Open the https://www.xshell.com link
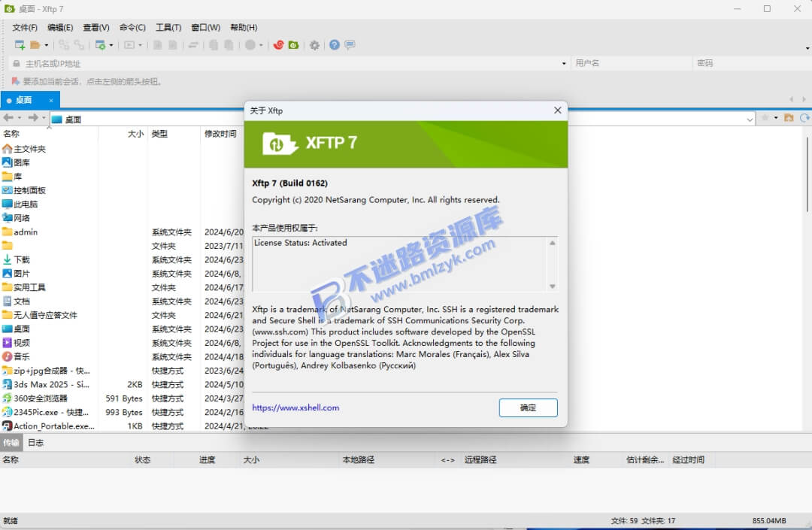This screenshot has width=812, height=530. point(295,408)
